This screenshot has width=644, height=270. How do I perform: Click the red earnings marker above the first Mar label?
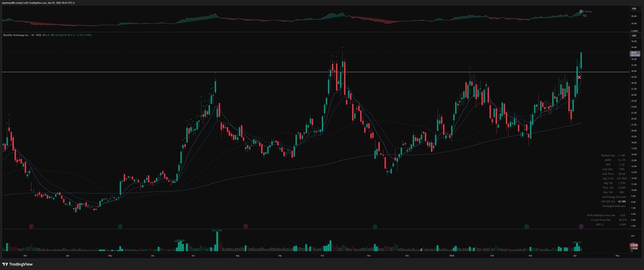pyautogui.click(x=32, y=227)
